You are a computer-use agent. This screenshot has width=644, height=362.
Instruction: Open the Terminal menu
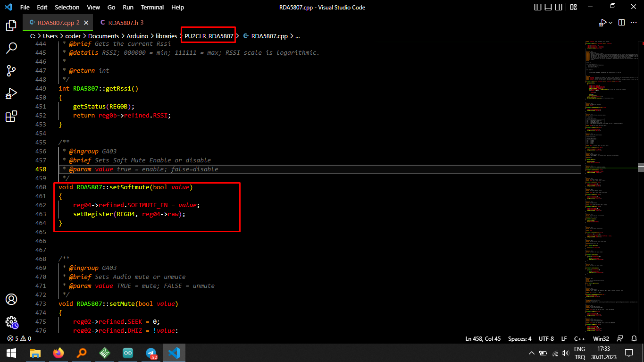[x=152, y=7]
